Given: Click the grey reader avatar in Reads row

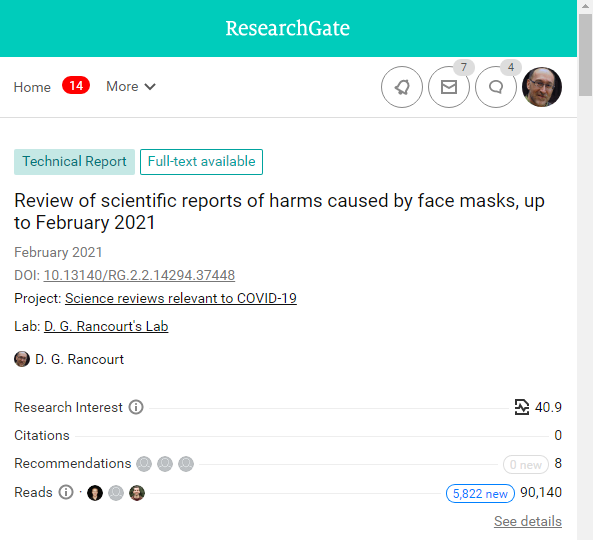Looking at the screenshot, I should click(x=116, y=493).
